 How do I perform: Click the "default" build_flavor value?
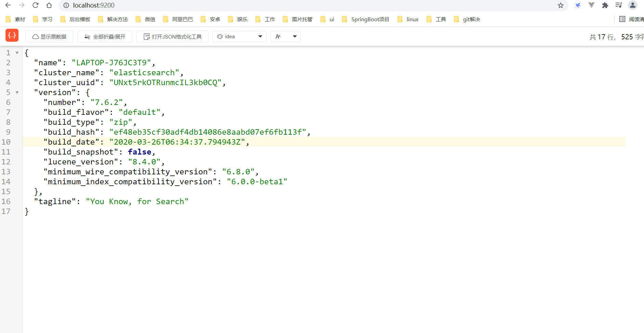[139, 112]
